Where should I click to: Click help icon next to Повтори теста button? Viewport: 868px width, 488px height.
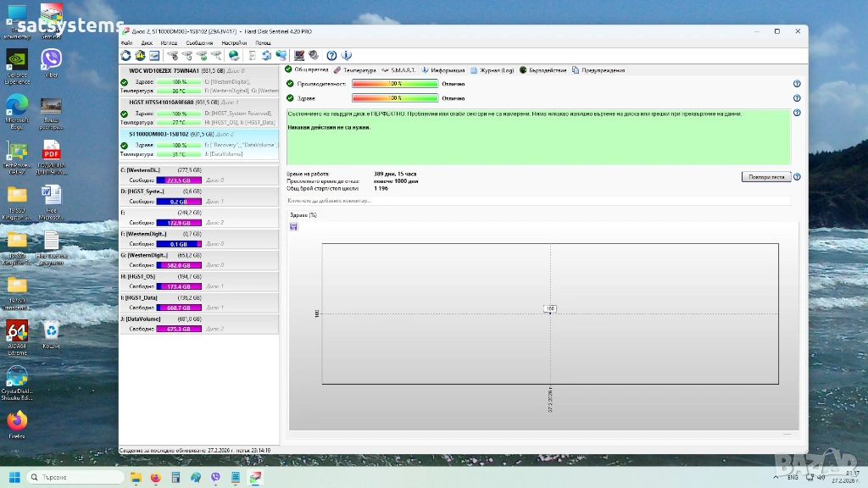(x=797, y=177)
